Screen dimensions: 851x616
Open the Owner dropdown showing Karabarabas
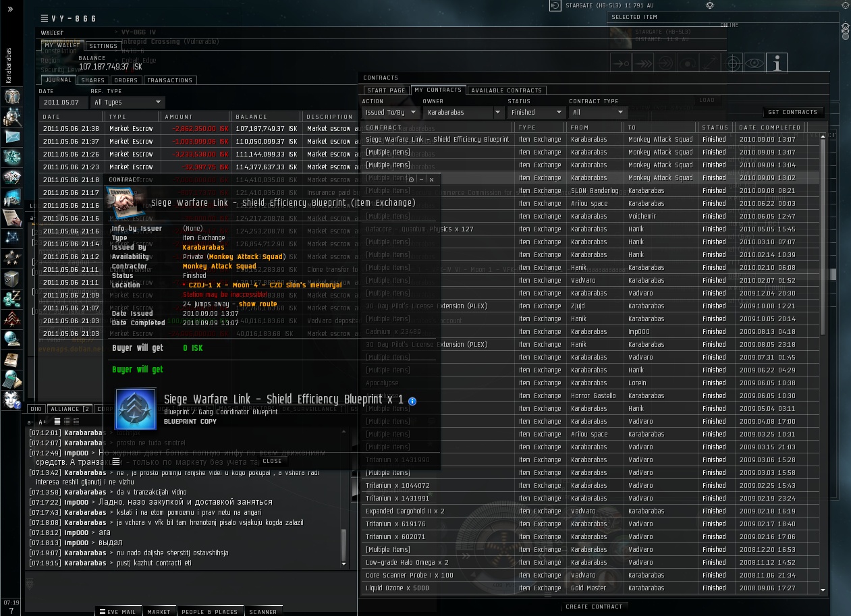[462, 113]
